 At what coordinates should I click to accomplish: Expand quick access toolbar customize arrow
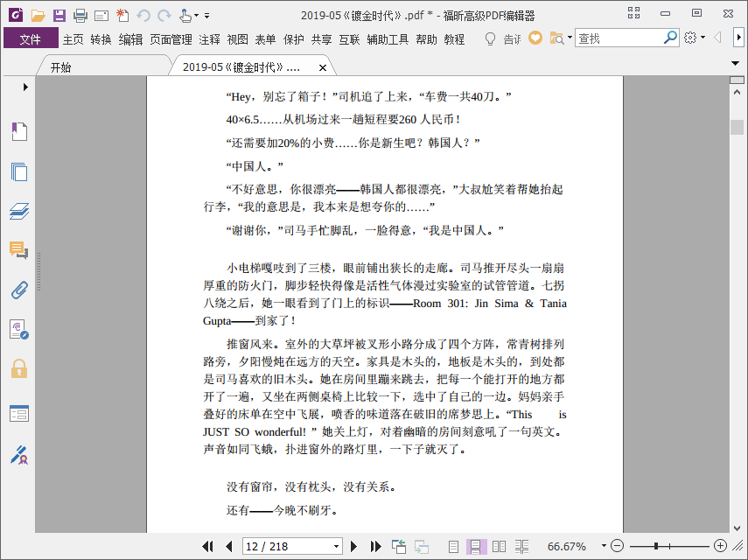(x=207, y=16)
